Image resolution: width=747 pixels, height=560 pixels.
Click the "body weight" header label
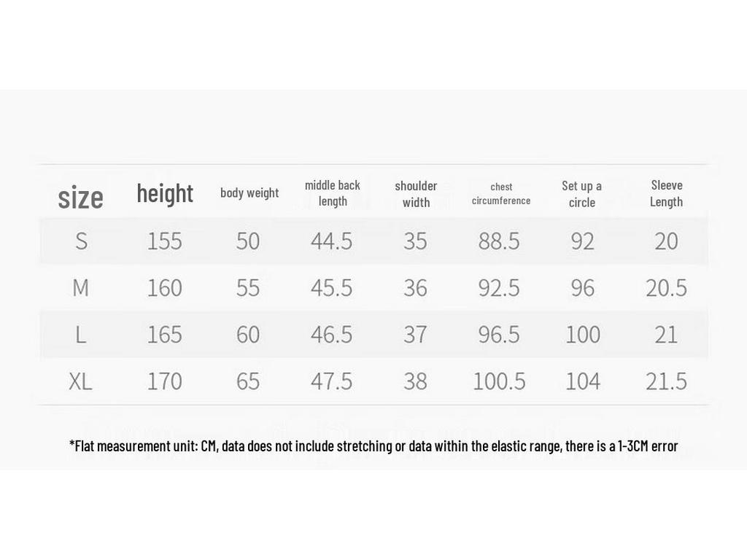pyautogui.click(x=249, y=192)
